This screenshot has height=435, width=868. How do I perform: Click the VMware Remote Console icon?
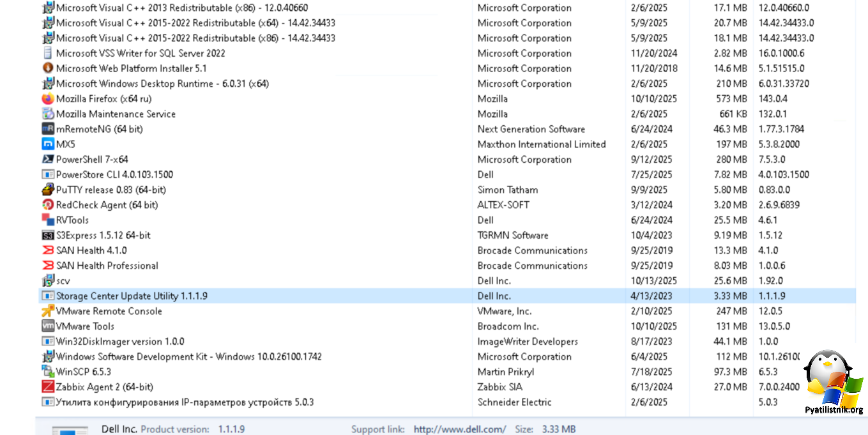(x=48, y=311)
